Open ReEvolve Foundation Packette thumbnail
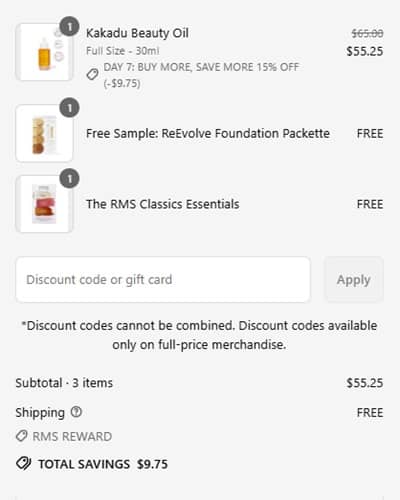 pos(44,133)
